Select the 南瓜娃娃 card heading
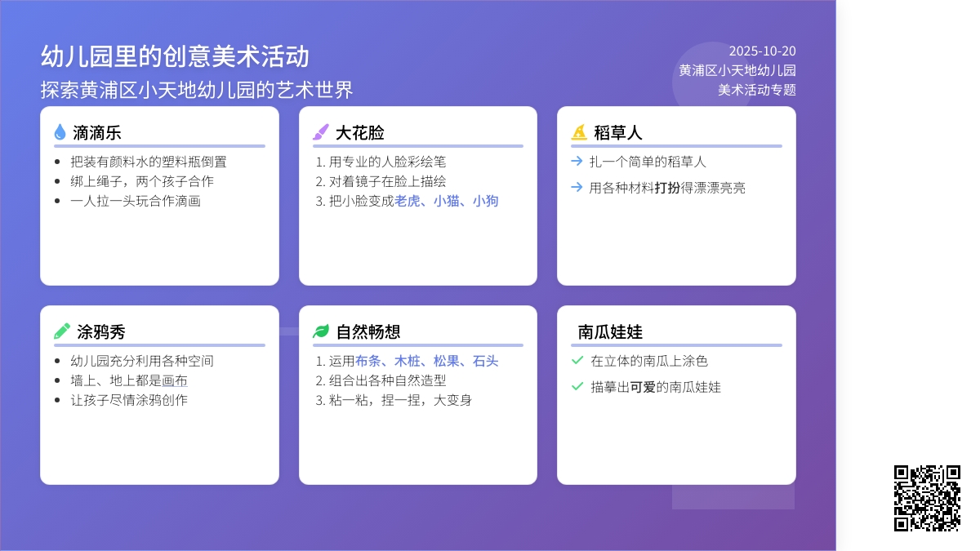 click(x=610, y=331)
